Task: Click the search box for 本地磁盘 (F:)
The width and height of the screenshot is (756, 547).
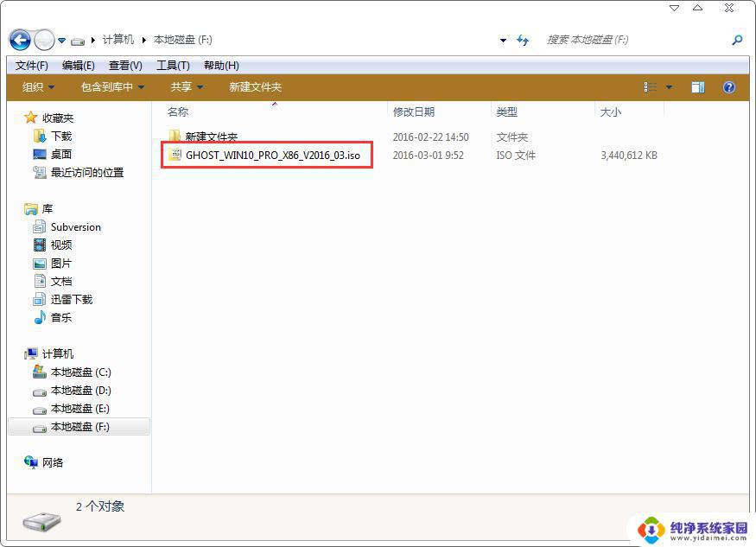Action: (587, 40)
